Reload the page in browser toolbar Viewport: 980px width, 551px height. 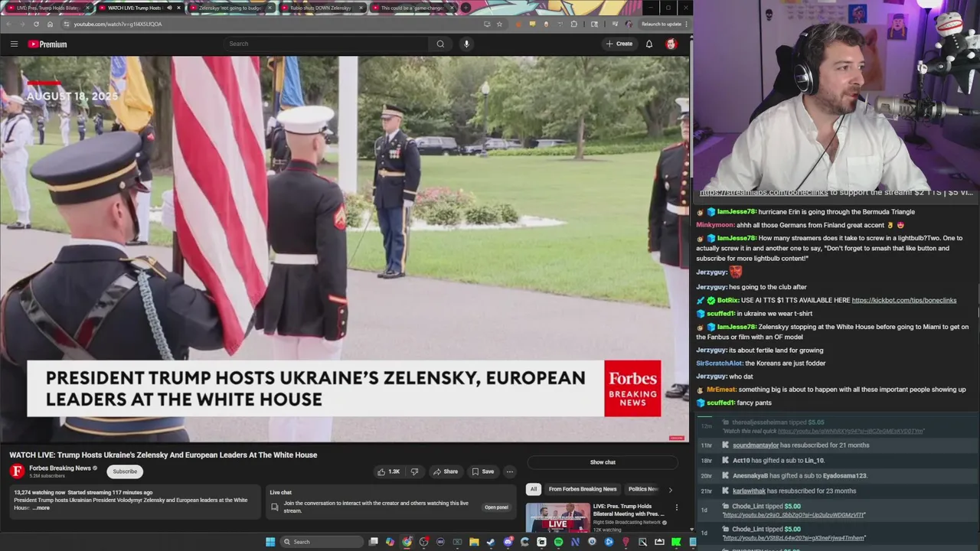[36, 24]
